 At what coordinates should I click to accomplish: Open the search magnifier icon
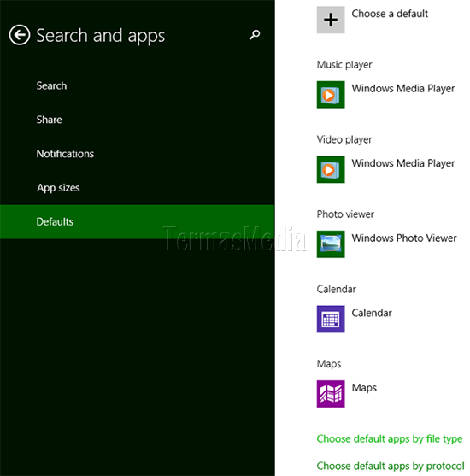coord(255,35)
